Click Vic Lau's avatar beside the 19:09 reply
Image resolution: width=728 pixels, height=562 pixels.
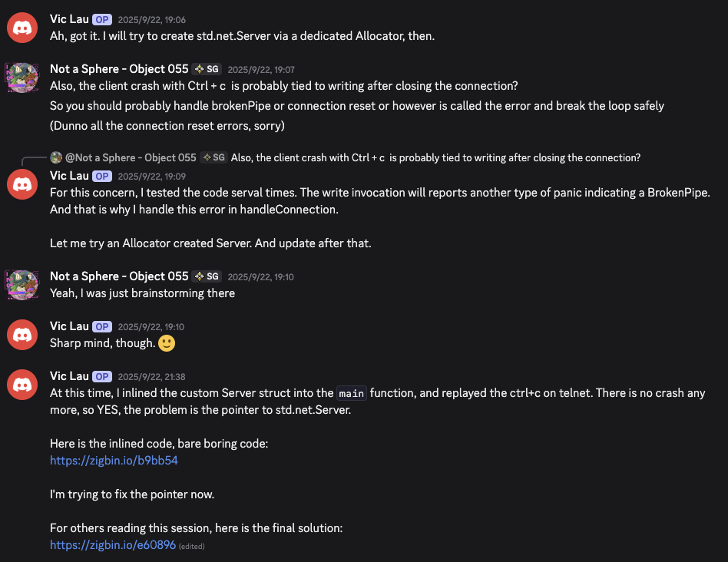point(22,184)
